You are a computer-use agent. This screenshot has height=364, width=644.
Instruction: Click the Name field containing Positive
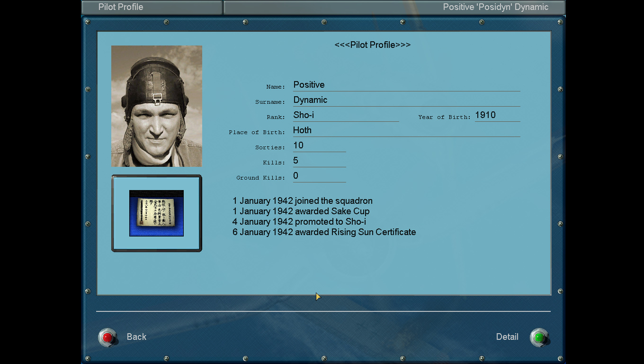[406, 85]
